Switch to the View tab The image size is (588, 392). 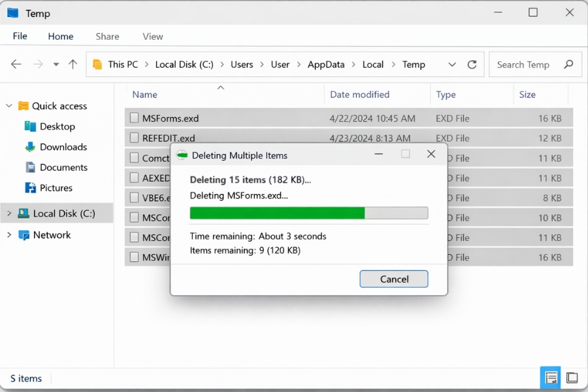click(x=152, y=36)
